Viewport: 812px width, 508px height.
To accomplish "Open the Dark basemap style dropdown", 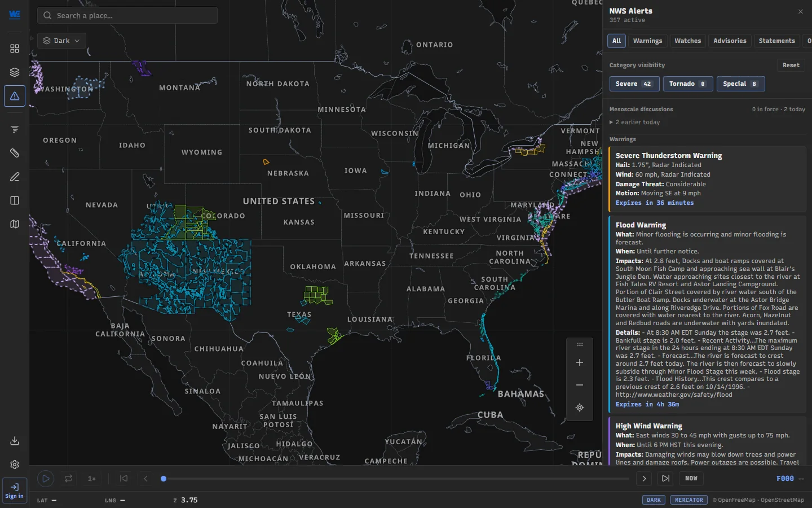I will pos(62,41).
